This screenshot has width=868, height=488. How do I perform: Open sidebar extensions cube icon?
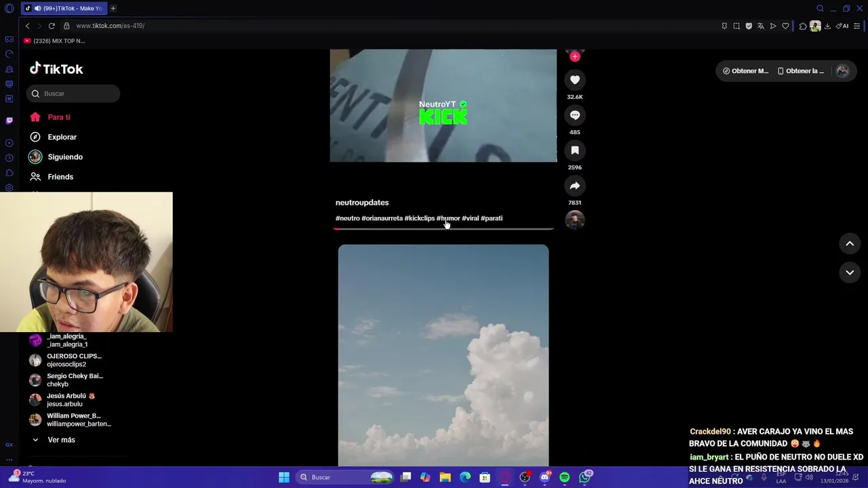[x=9, y=173]
